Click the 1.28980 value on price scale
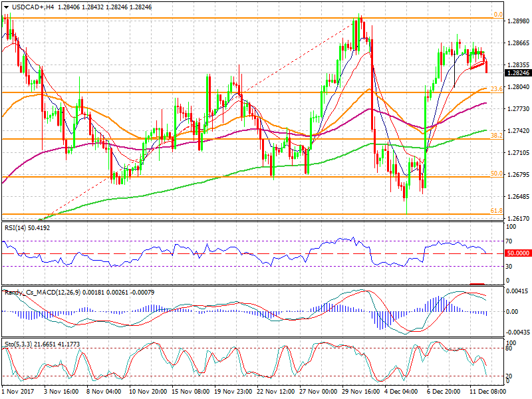532x399 pixels. tap(519, 21)
